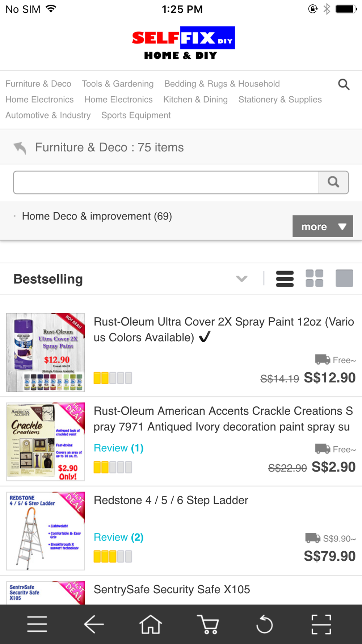Image resolution: width=362 pixels, height=644 pixels.
Task: Open Review (2) for Redstone Step Ladder
Action: point(118,537)
